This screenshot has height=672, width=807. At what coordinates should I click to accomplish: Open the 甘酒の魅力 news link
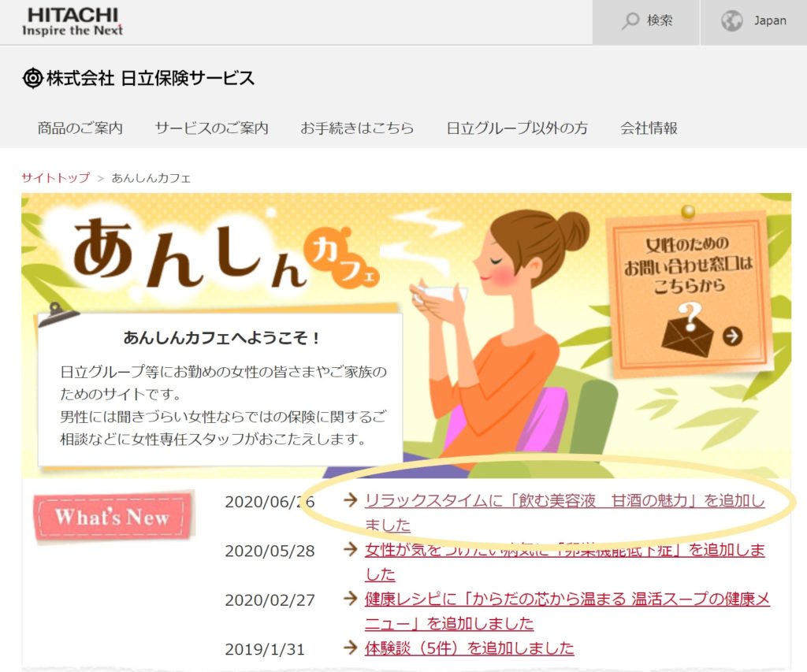click(x=563, y=501)
